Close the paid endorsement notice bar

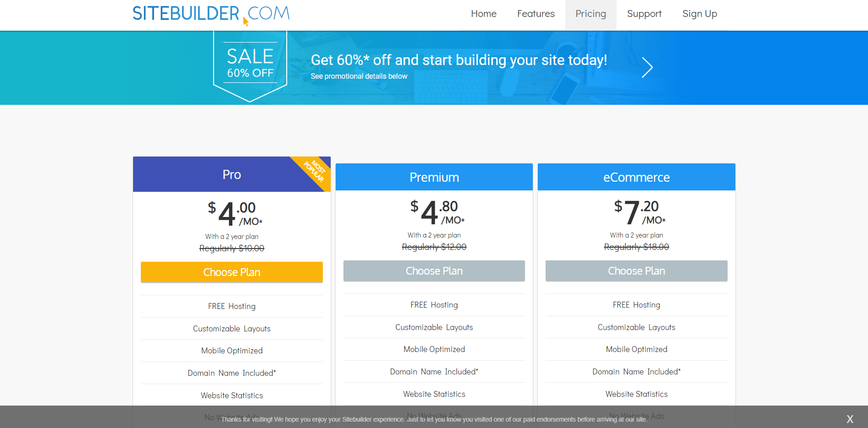coord(850,419)
